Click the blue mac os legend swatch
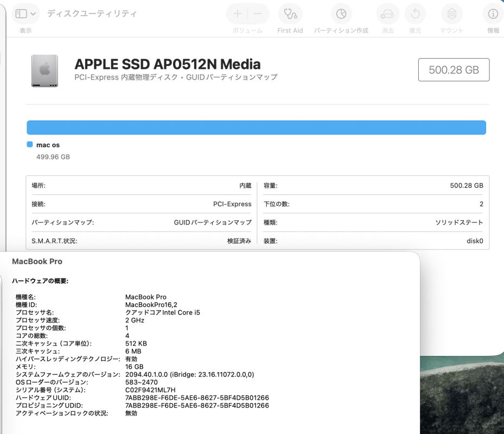Screen dimensions: 504x434 pos(30,145)
